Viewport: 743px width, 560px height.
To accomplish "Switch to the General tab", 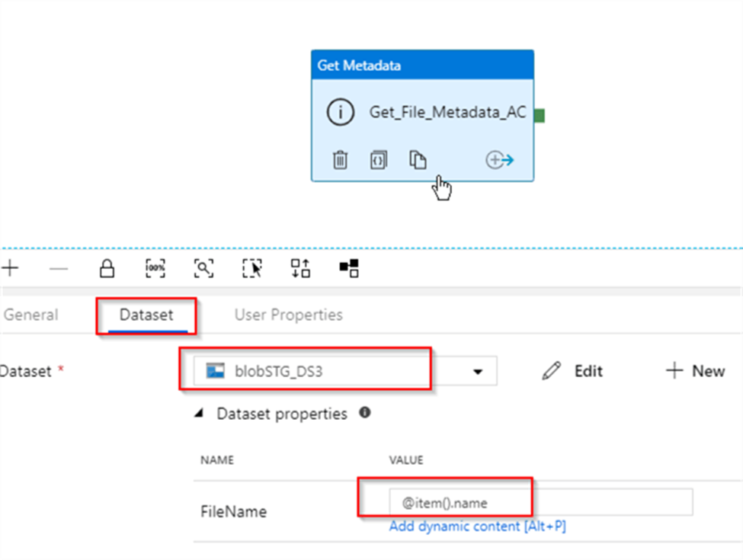I will [x=30, y=315].
